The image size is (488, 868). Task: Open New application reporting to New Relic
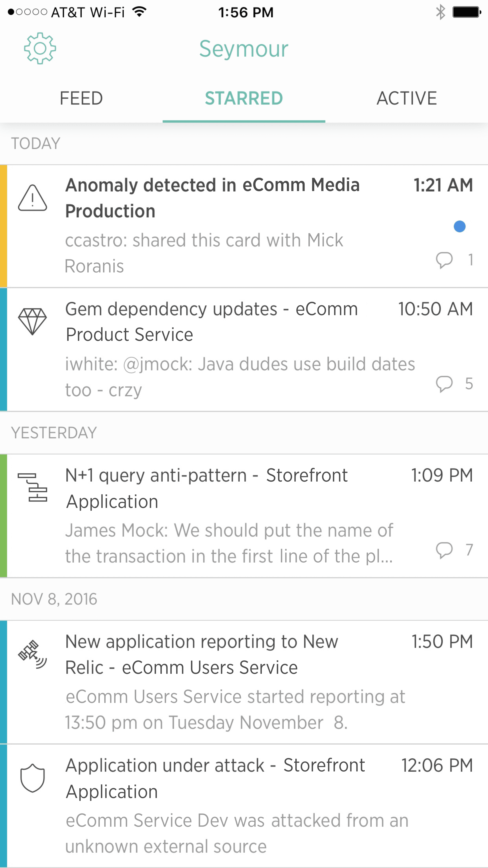[201, 654]
